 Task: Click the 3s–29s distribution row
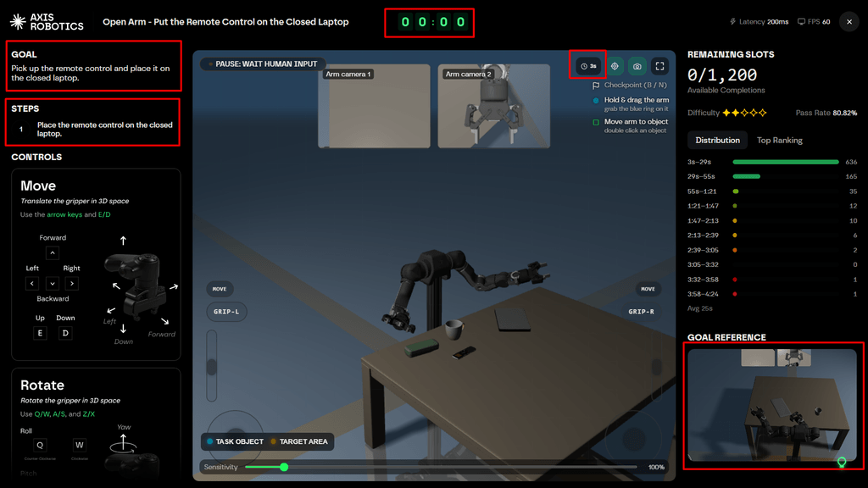tap(772, 162)
